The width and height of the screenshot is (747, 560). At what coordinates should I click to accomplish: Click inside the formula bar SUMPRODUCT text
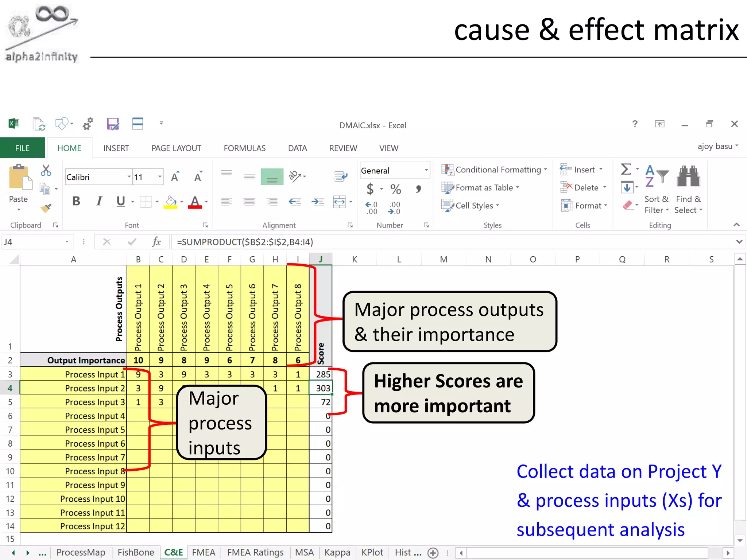245,242
